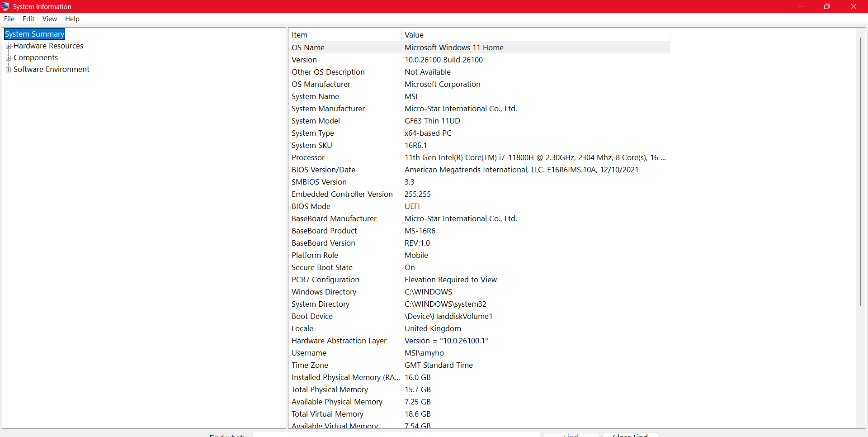Select the PCR7 Configuration row
This screenshot has height=437, width=868.
tap(480, 280)
